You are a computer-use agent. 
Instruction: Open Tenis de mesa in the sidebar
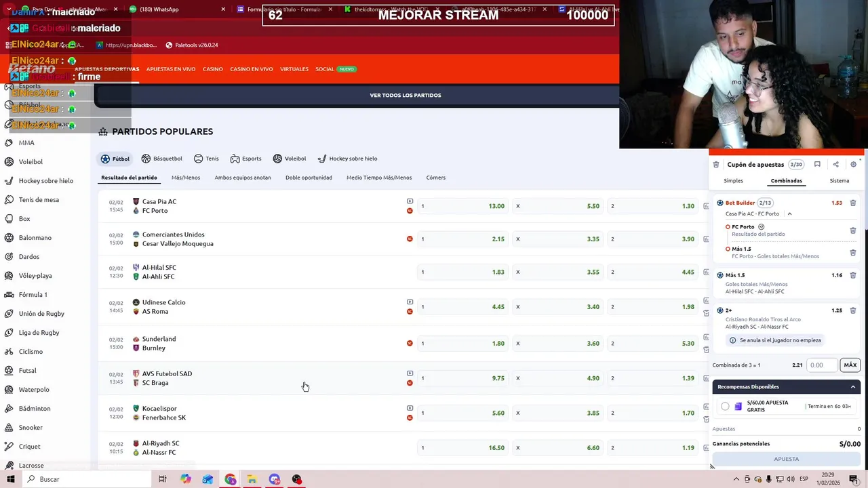[x=39, y=200]
